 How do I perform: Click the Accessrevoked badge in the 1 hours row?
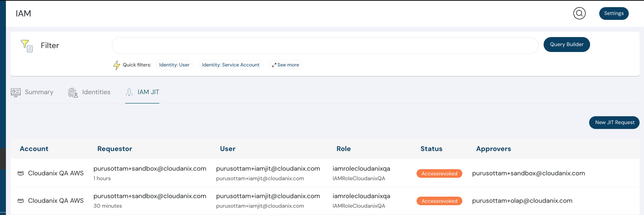point(439,174)
